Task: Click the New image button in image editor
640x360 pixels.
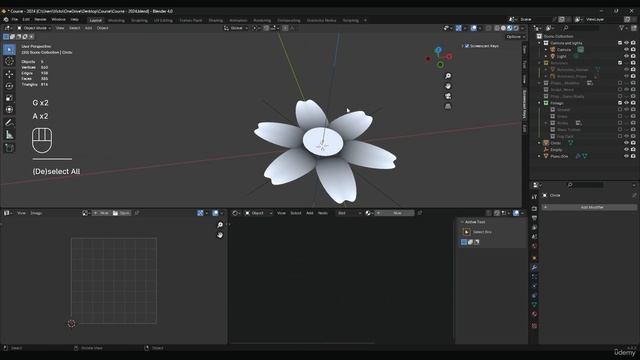Action: tap(102, 213)
